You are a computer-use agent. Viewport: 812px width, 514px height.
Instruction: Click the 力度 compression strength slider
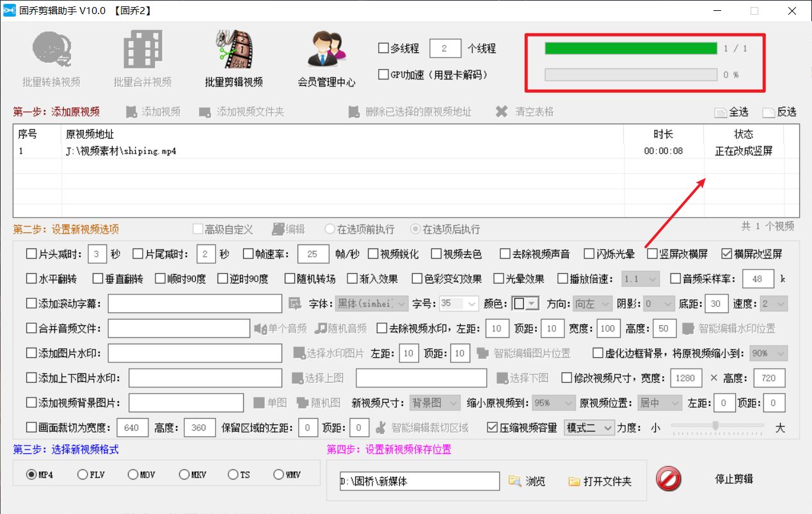(716, 426)
